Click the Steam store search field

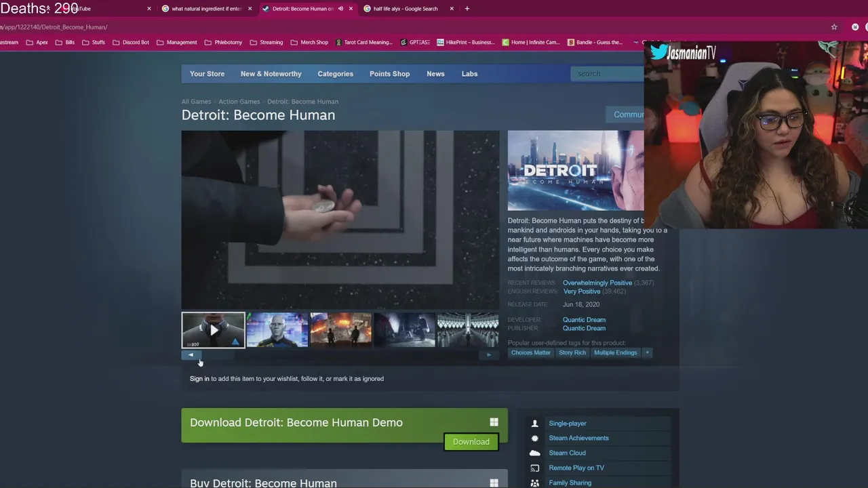608,73
